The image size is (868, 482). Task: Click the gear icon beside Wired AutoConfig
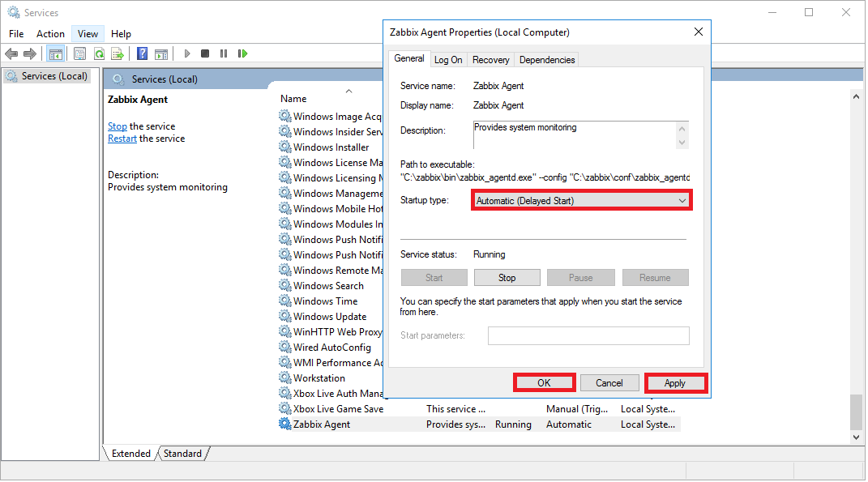point(285,347)
